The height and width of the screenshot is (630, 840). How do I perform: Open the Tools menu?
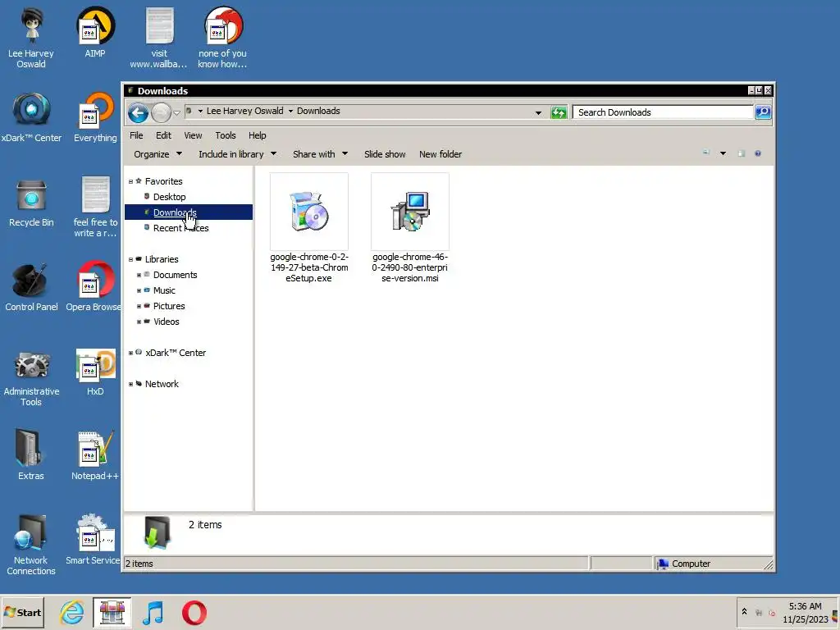[x=226, y=135]
